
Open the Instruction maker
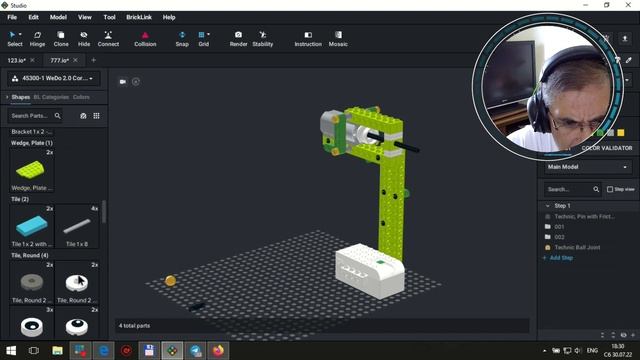(x=308, y=39)
